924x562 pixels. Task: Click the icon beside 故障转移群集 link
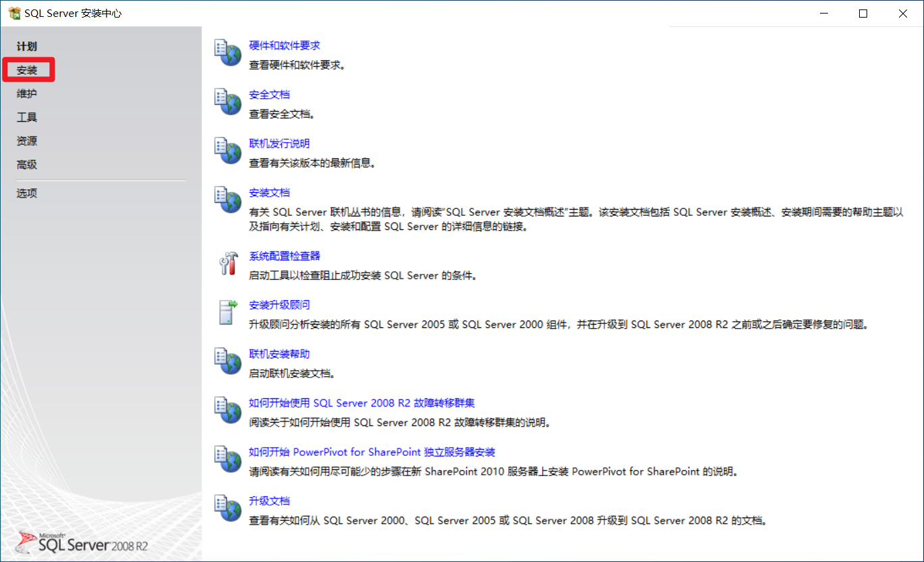coord(228,410)
